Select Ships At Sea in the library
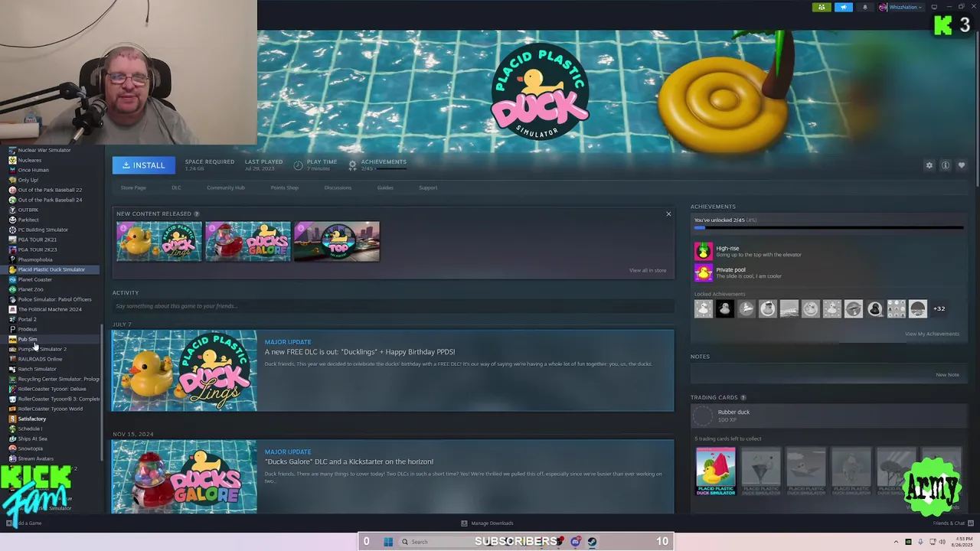 [x=32, y=439]
